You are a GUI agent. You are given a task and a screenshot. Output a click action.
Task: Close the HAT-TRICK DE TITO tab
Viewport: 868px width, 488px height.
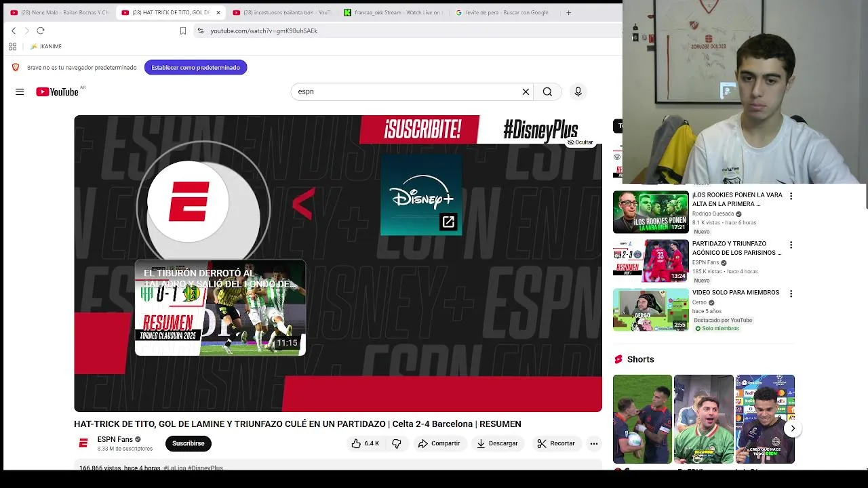[218, 12]
